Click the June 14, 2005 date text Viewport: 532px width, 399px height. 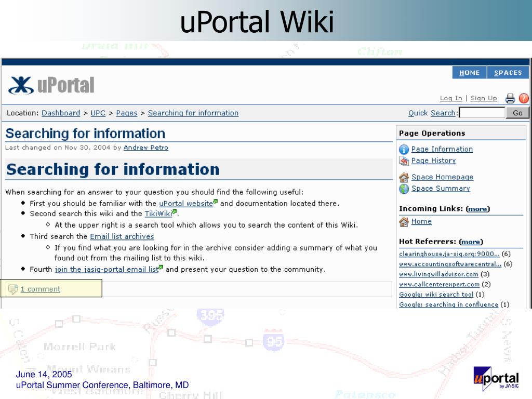(44, 374)
